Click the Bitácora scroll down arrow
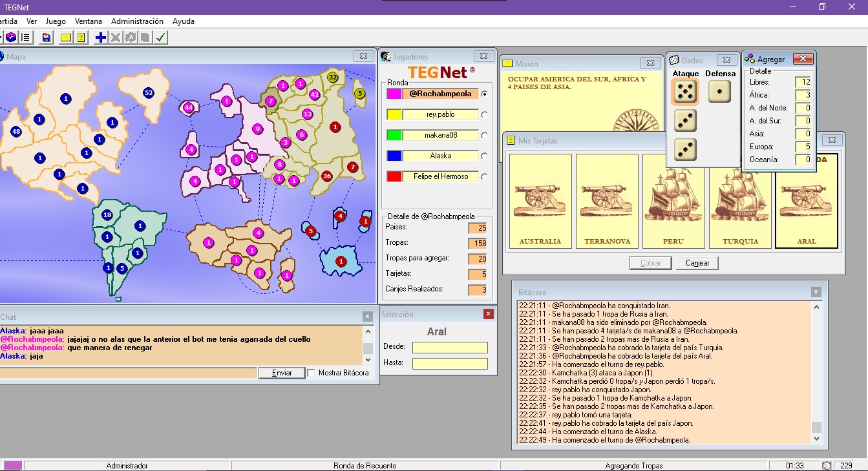This screenshot has height=471, width=868. pos(817,439)
